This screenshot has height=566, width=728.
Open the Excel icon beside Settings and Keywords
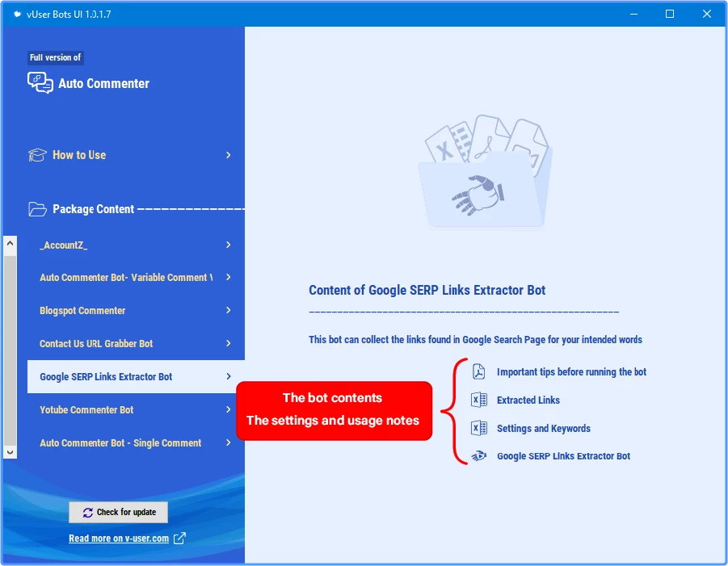478,428
